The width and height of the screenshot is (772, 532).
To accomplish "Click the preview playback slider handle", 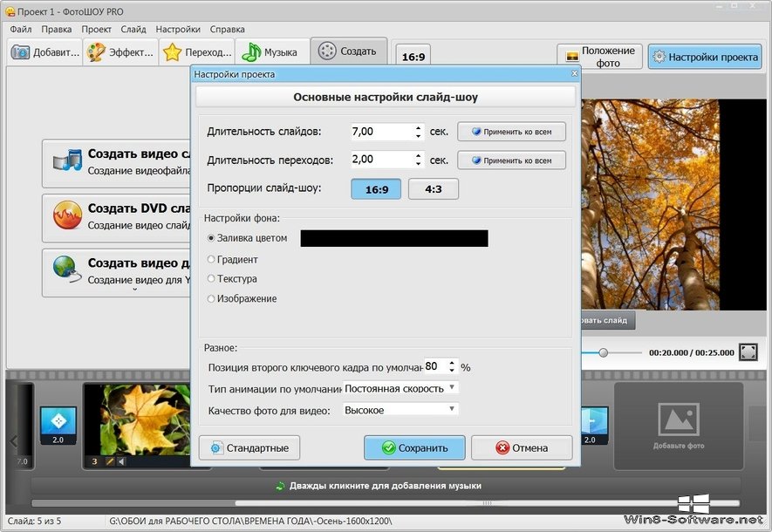I will (x=603, y=352).
